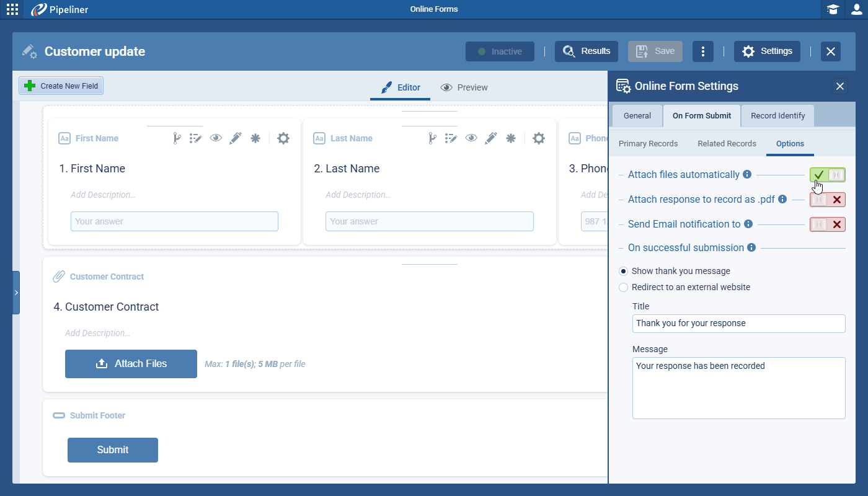The image size is (868, 496).
Task: Click the asterisk required icon on First Name
Action: pos(255,138)
